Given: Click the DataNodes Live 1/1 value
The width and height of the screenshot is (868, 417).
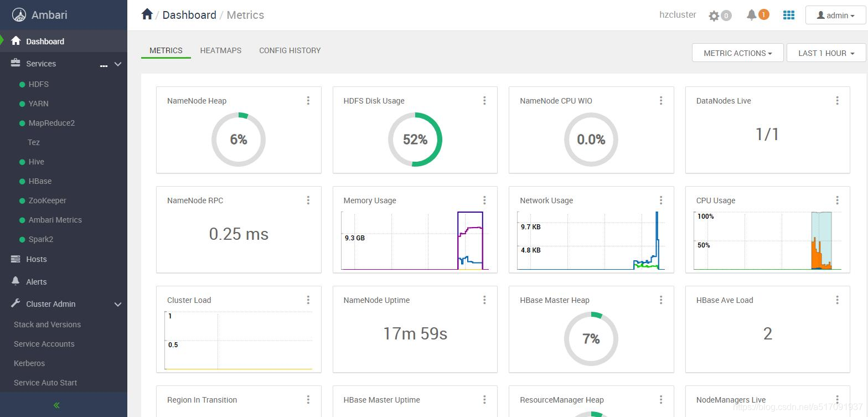Looking at the screenshot, I should point(767,134).
